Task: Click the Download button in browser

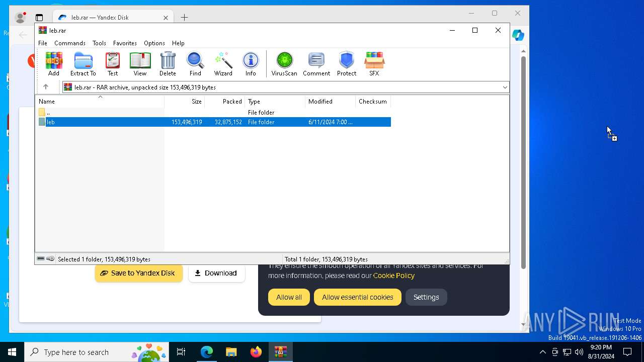Action: (216, 273)
